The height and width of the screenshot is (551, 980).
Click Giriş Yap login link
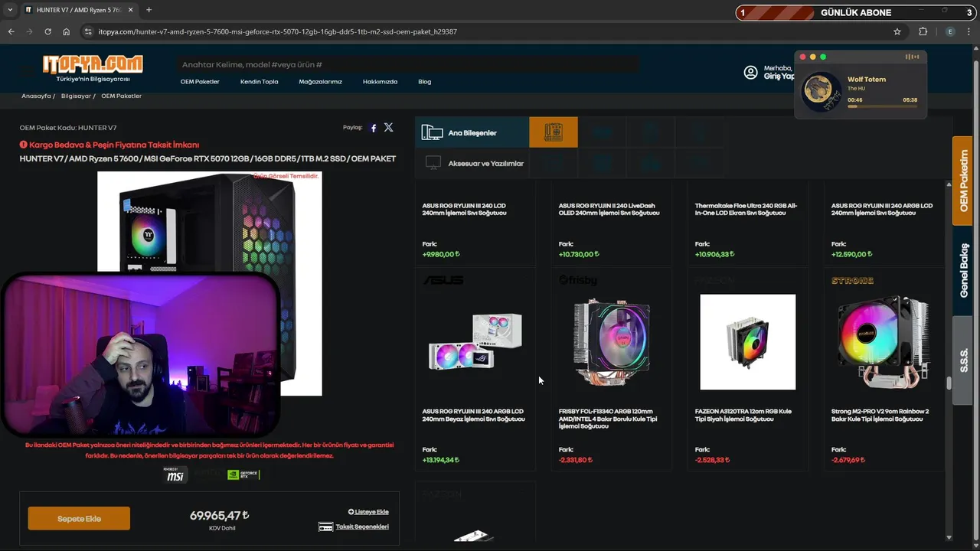[x=778, y=77]
